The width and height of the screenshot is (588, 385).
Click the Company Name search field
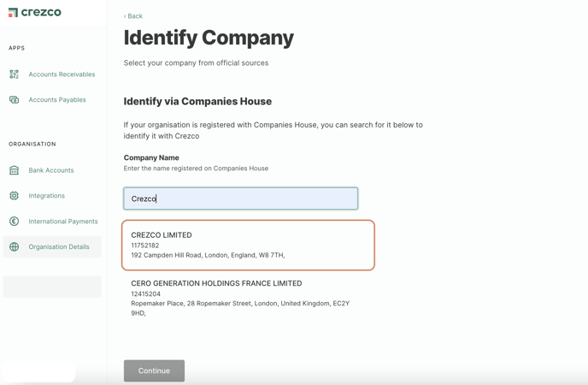(241, 198)
